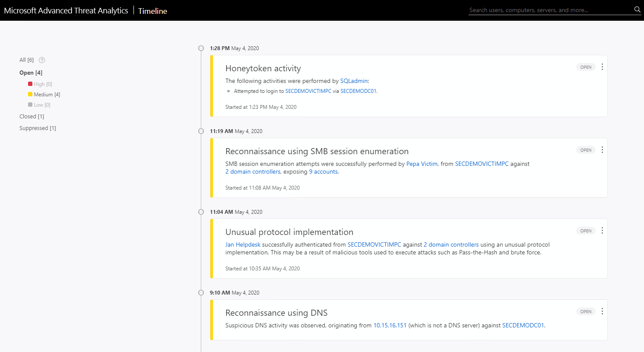Click the yellow Medium severity swatch

(30, 94)
